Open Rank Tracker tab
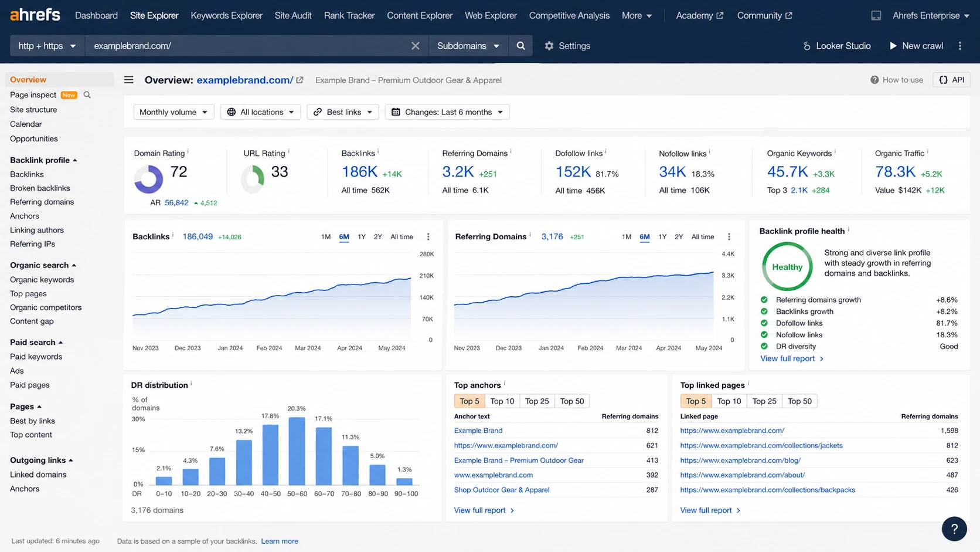The width and height of the screenshot is (980, 552). [349, 16]
